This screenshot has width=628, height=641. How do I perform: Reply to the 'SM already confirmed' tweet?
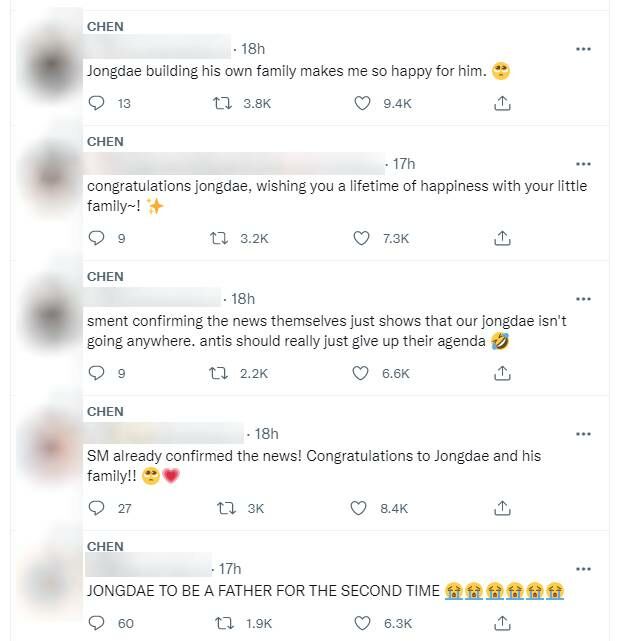pos(97,508)
